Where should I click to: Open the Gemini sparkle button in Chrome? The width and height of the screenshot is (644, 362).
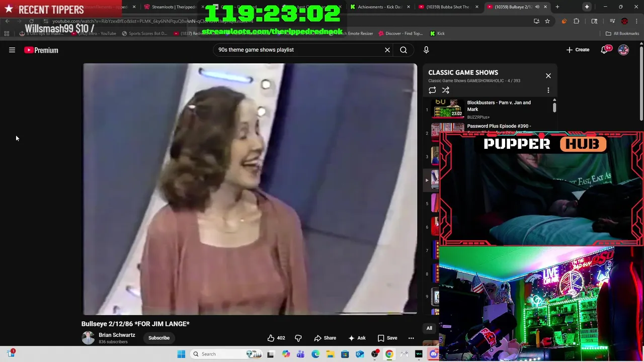point(587,7)
